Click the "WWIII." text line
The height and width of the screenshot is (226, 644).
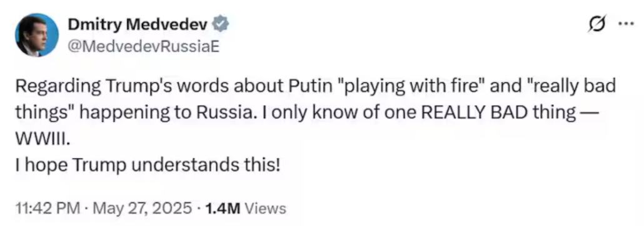(40, 139)
